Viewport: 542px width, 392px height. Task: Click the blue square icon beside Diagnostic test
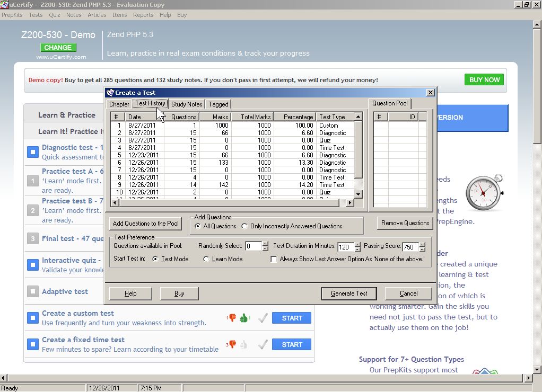point(33,152)
